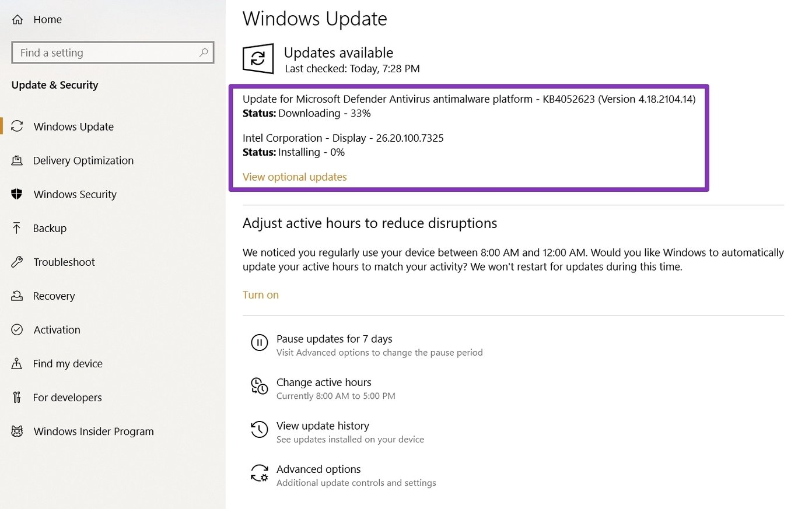Click Pause updates for 7 days
The image size is (812, 509).
334,339
